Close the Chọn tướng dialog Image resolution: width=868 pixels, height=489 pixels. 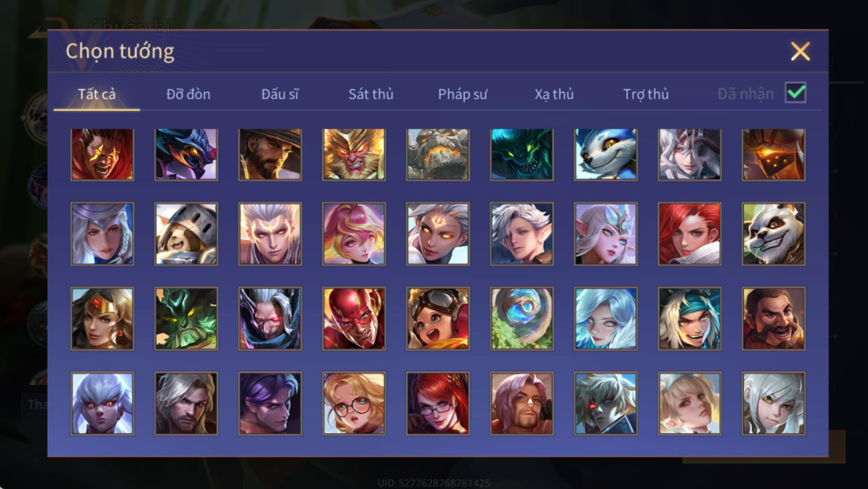click(800, 51)
